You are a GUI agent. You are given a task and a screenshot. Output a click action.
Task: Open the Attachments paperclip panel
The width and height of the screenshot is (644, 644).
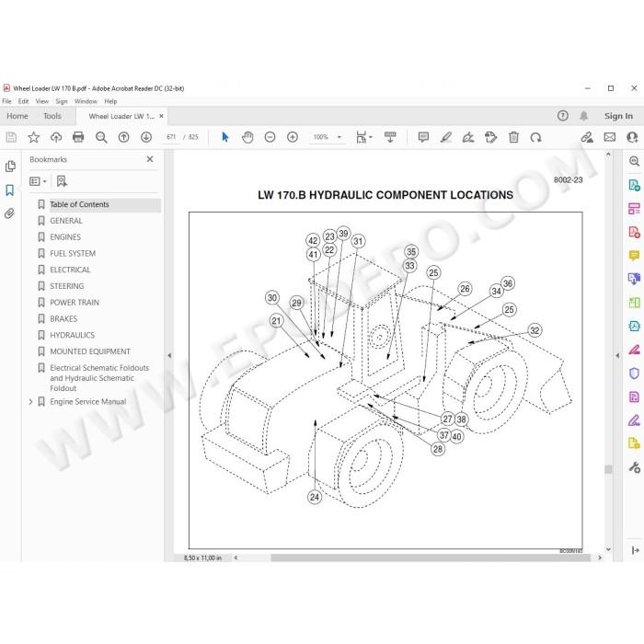[10, 213]
